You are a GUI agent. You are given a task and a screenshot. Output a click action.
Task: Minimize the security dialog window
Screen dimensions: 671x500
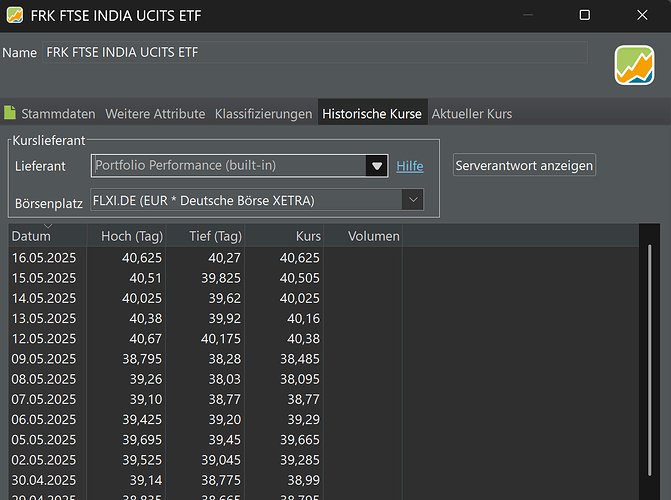point(528,15)
